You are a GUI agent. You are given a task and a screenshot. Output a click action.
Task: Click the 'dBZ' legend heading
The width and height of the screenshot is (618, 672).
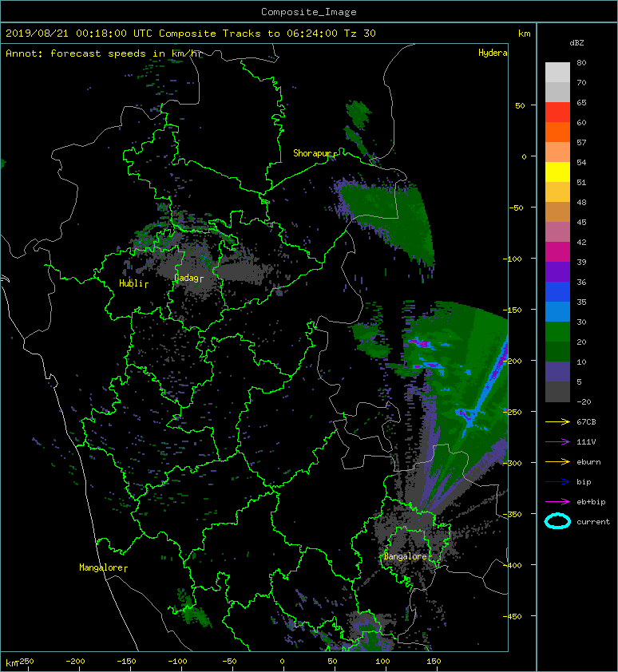tap(576, 43)
